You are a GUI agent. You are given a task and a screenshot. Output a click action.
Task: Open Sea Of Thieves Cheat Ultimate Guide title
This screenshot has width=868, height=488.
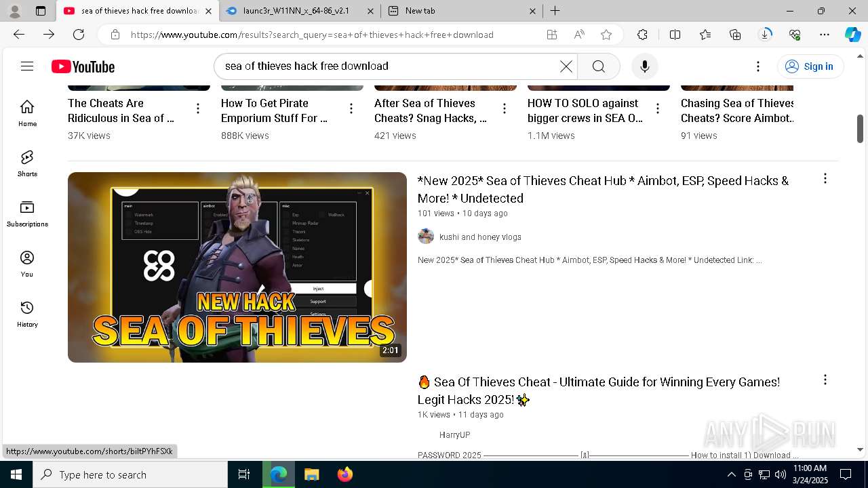[599, 390]
